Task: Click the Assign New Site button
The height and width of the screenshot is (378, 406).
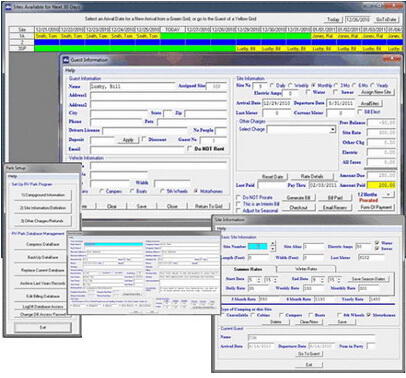Action: 376,92
